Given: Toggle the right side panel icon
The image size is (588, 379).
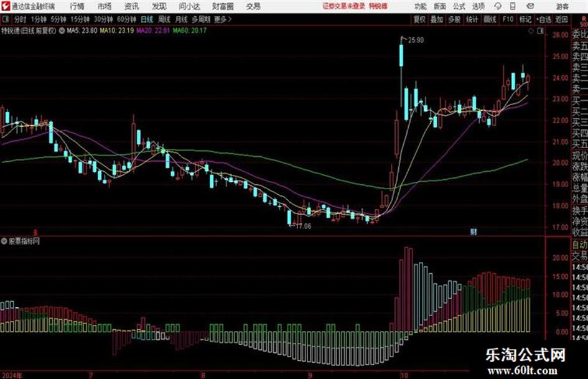Looking at the screenshot, I should (x=540, y=32).
